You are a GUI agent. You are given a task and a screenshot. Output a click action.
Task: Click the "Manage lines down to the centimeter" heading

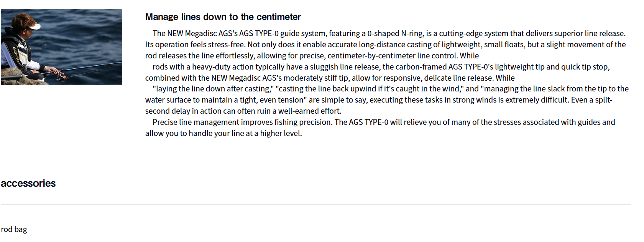click(223, 17)
